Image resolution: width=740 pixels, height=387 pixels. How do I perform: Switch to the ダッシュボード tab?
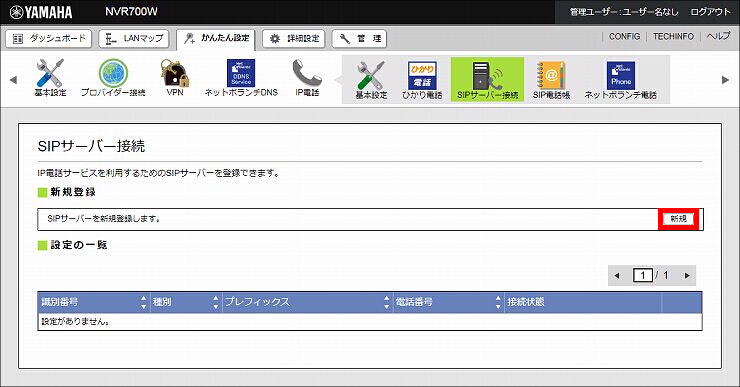(x=49, y=39)
